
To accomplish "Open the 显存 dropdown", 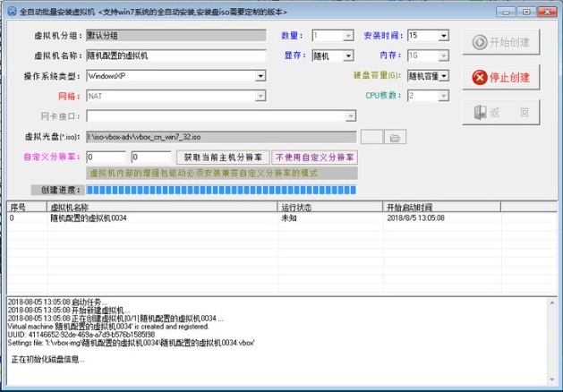I will click(349, 55).
